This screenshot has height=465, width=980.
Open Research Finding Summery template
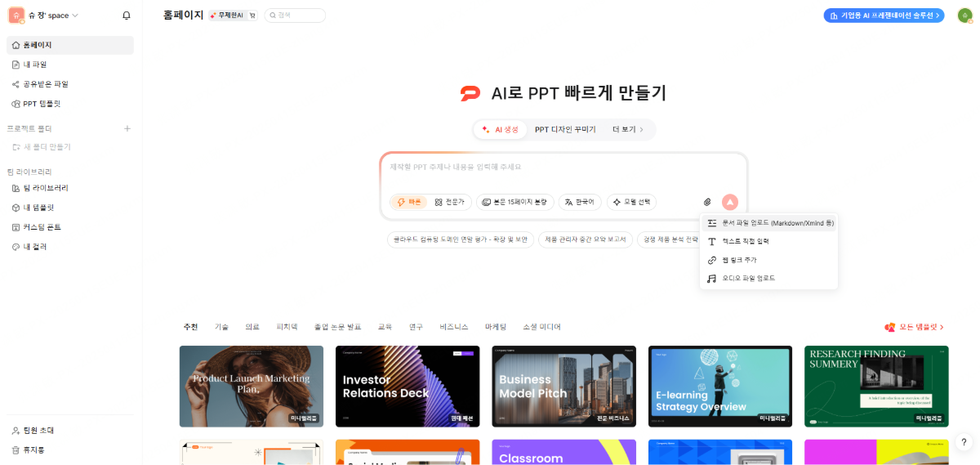click(876, 386)
